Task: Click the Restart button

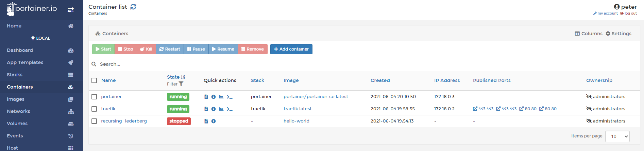Action: [170, 49]
